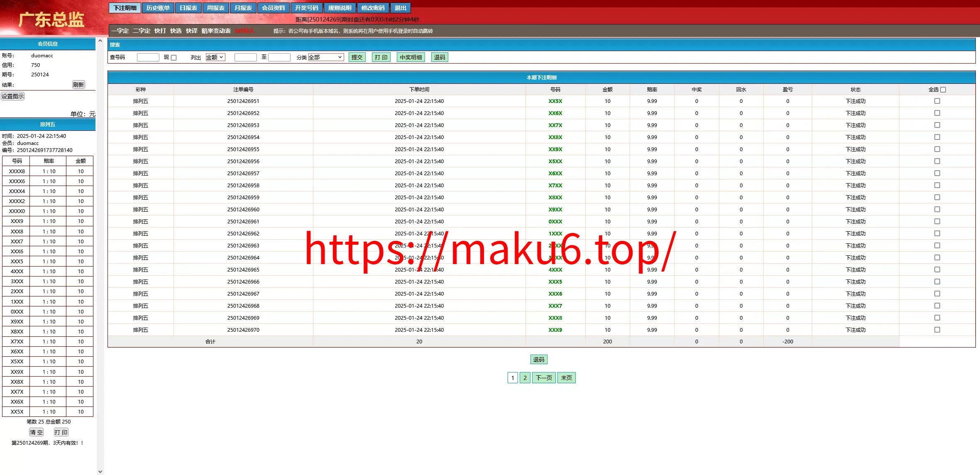Open 中奖明细 from the search bar
Viewport: 980px width, 475px height.
[x=411, y=57]
